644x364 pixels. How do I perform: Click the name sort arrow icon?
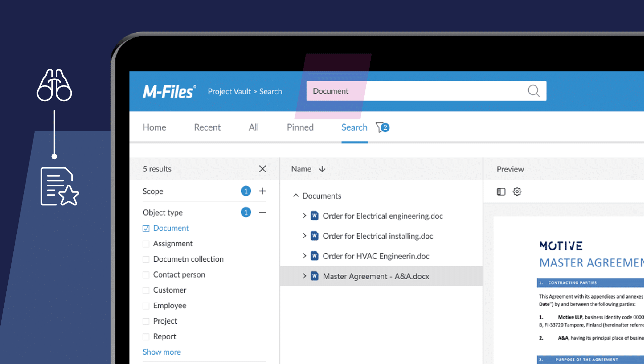coord(322,169)
